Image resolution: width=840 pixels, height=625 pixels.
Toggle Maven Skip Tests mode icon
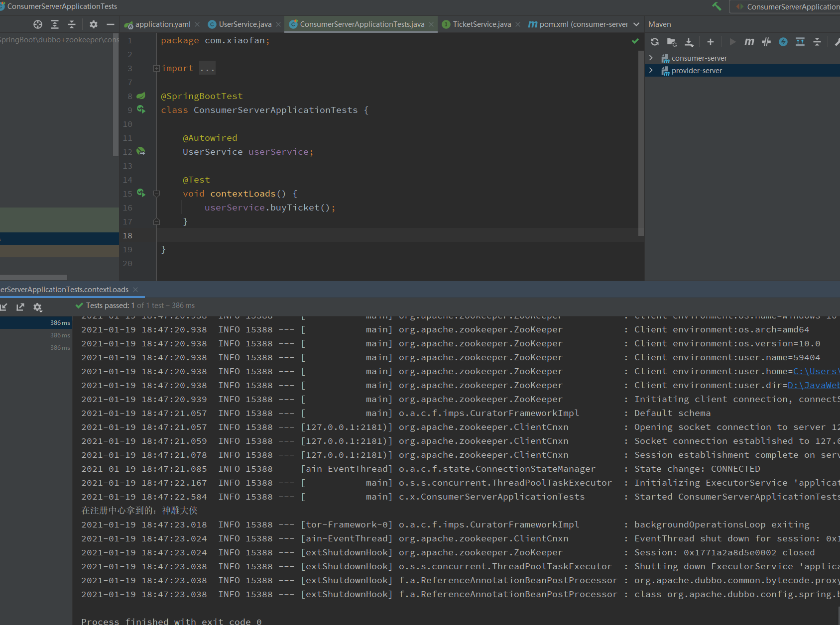click(x=766, y=42)
